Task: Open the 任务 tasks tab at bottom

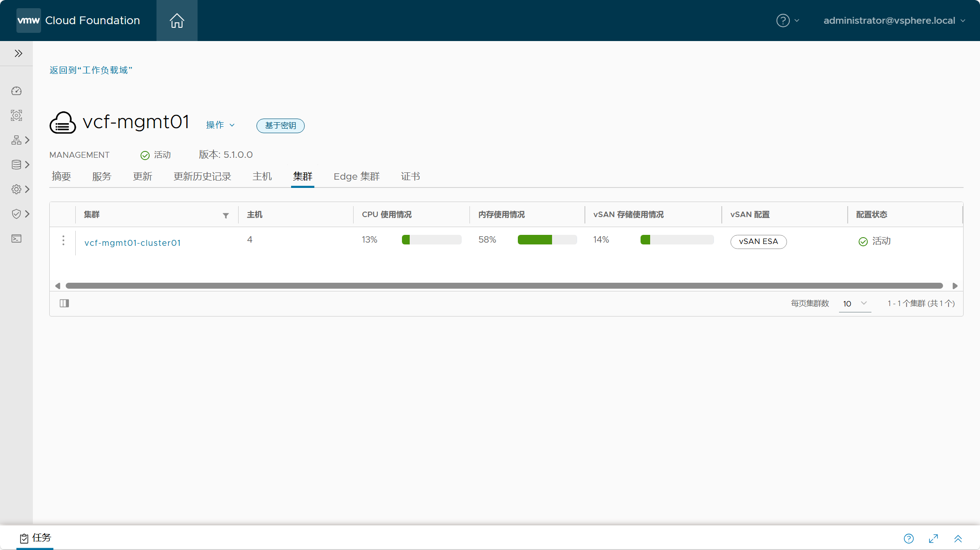Action: (x=35, y=538)
